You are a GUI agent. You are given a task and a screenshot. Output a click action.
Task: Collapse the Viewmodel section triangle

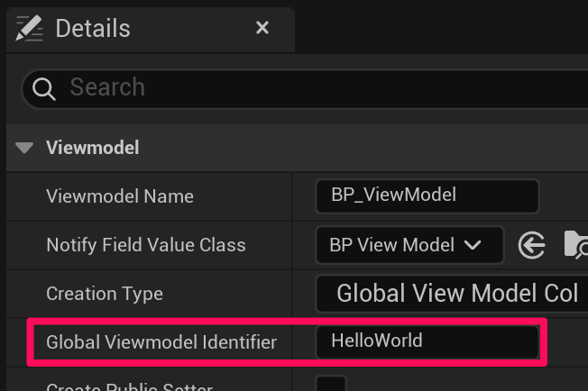click(25, 148)
